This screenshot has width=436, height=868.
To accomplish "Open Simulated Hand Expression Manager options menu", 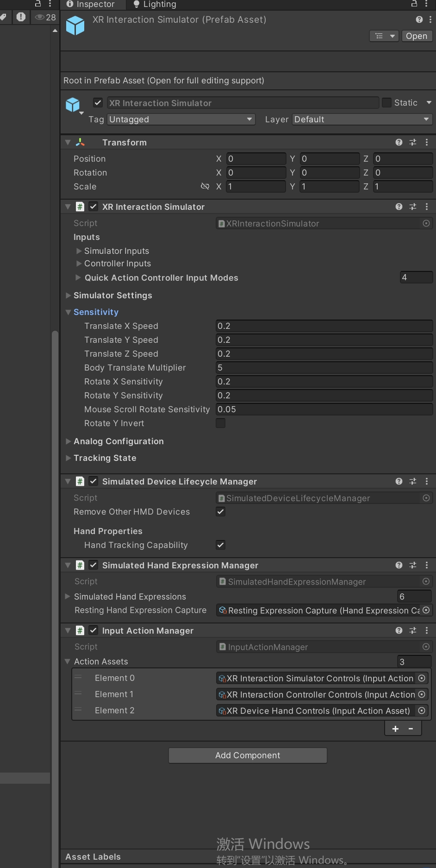I will (427, 565).
